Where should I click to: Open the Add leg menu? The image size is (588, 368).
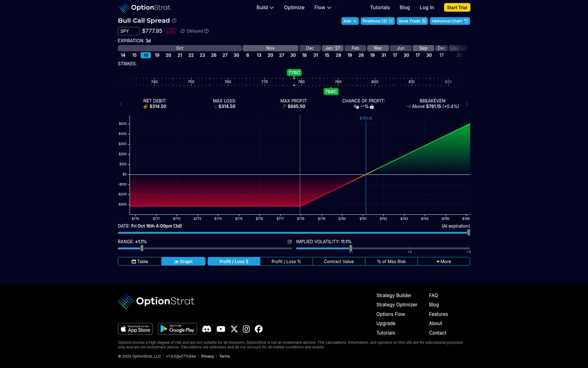click(x=350, y=21)
